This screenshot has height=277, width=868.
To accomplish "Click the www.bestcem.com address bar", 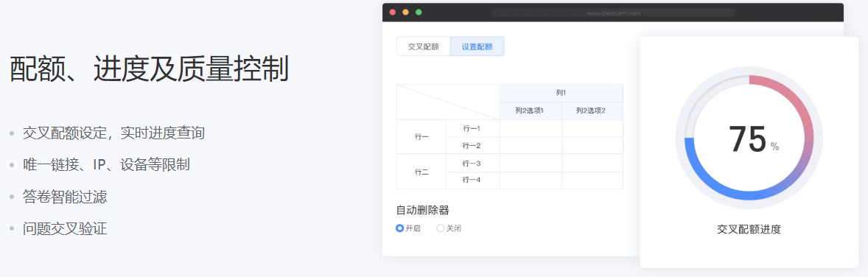I will (613, 13).
